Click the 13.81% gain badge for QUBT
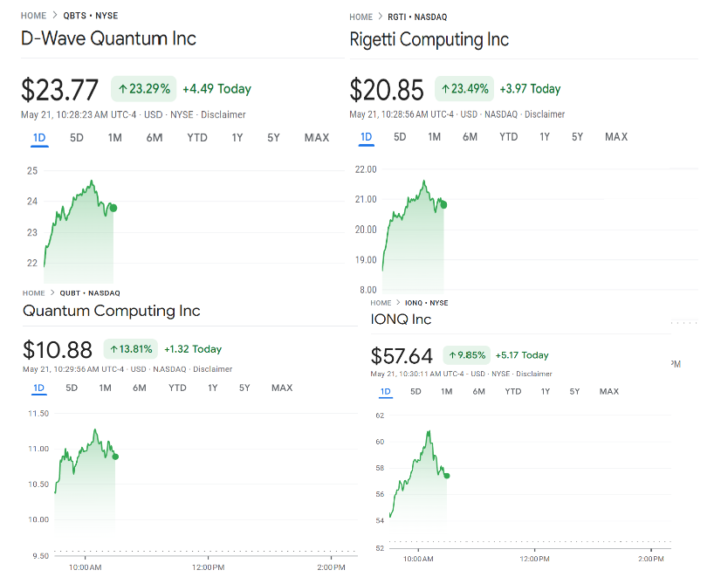Viewport: 728px width, 584px height. [131, 349]
